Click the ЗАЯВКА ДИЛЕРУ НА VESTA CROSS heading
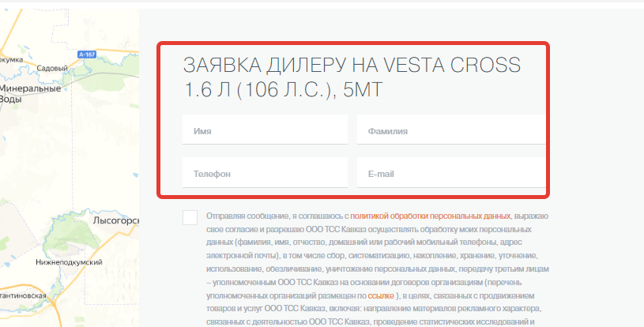This screenshot has width=644, height=327. [x=352, y=77]
